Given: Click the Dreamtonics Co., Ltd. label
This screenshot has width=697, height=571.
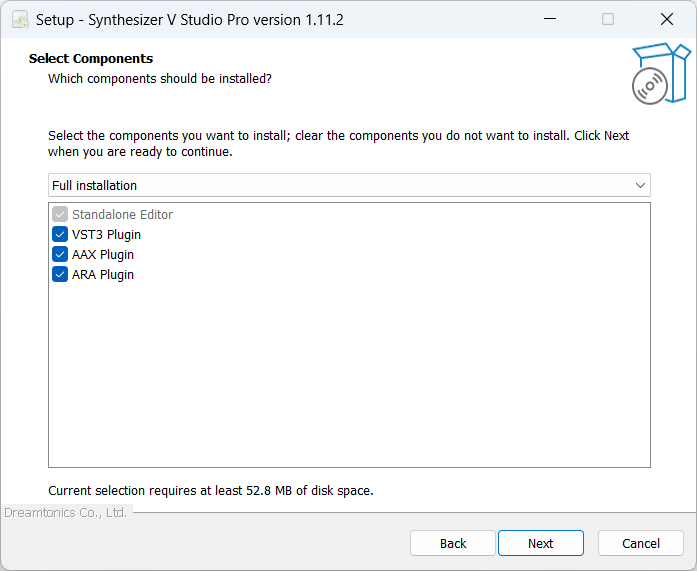Looking at the screenshot, I should pos(66,513).
